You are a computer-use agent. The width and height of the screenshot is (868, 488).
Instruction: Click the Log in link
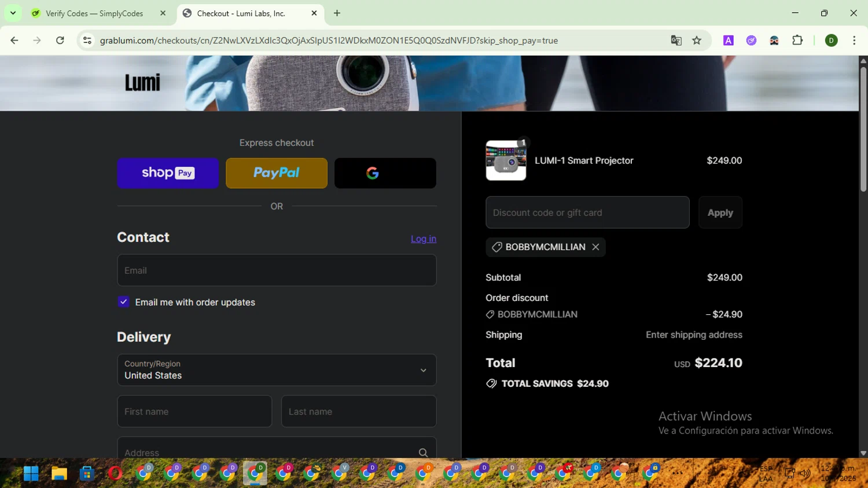424,239
